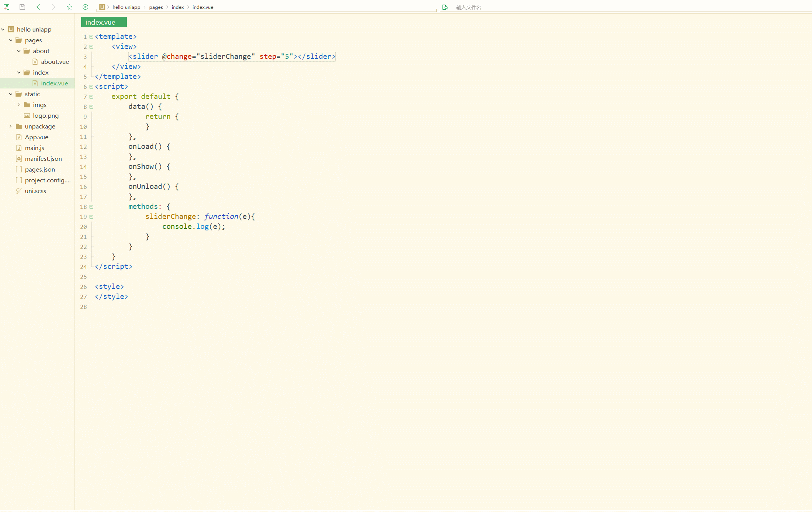Expand the unpackage folder

point(11,126)
